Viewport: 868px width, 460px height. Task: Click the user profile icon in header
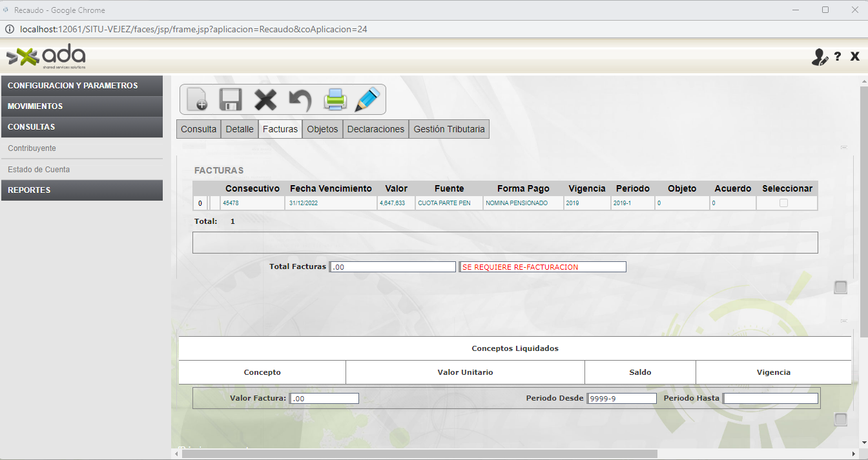(x=820, y=57)
